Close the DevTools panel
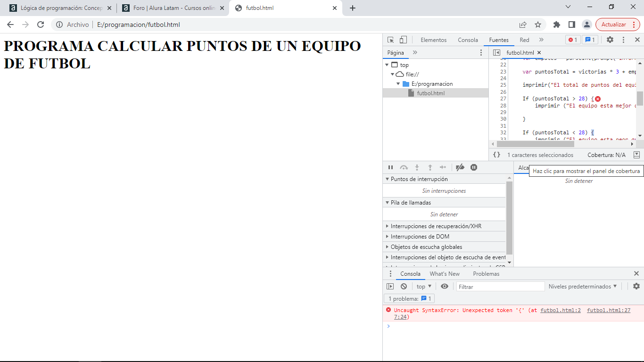The height and width of the screenshot is (362, 644). point(637,40)
